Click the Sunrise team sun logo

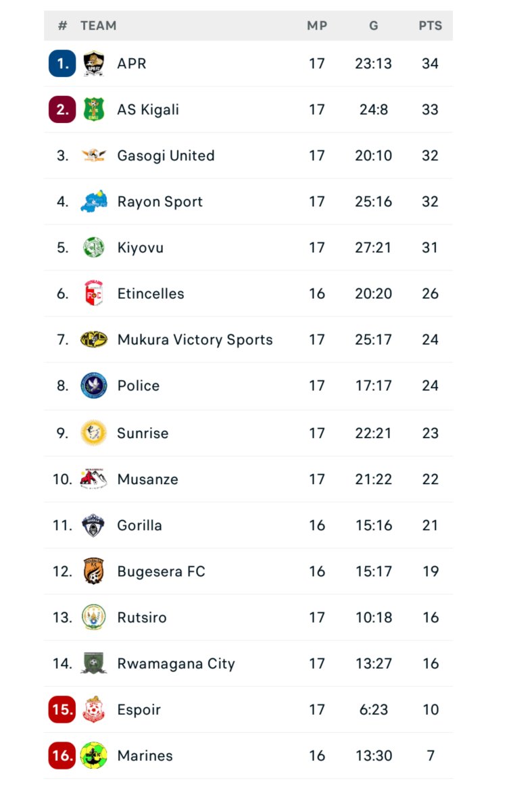[x=94, y=433]
